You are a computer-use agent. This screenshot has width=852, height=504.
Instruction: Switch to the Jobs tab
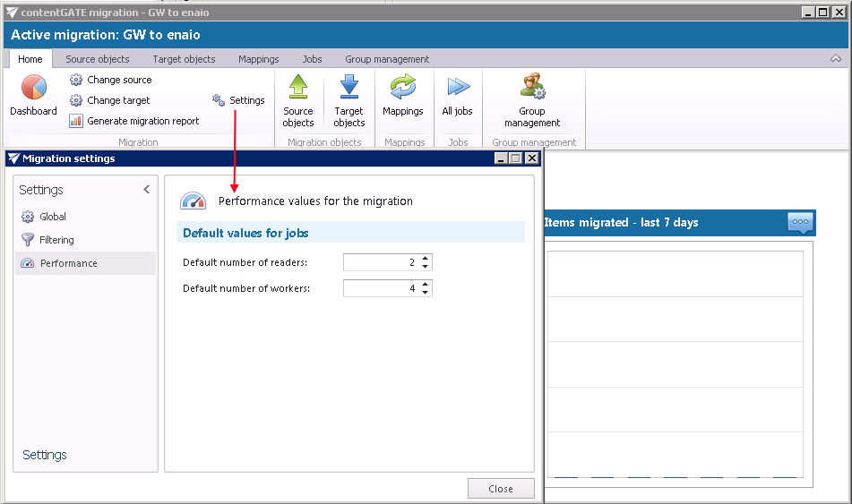pos(312,59)
